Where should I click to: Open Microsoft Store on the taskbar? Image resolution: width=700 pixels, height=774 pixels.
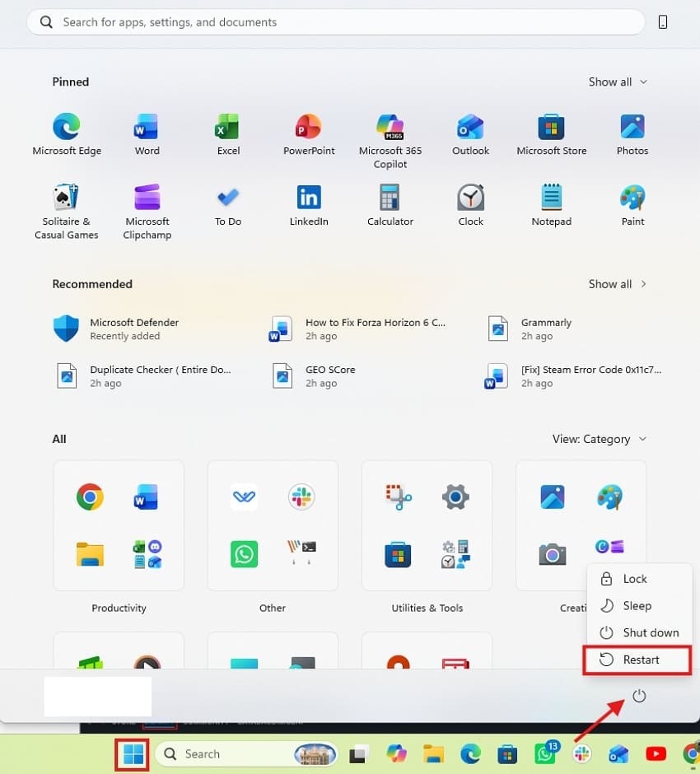pyautogui.click(x=507, y=753)
